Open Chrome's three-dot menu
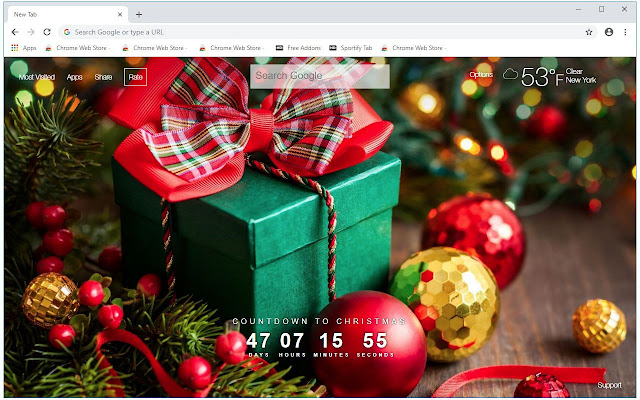The width and height of the screenshot is (640, 400). [625, 32]
